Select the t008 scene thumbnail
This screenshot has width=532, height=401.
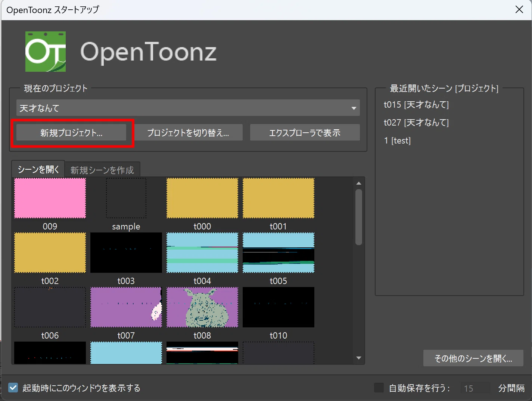[x=202, y=307]
